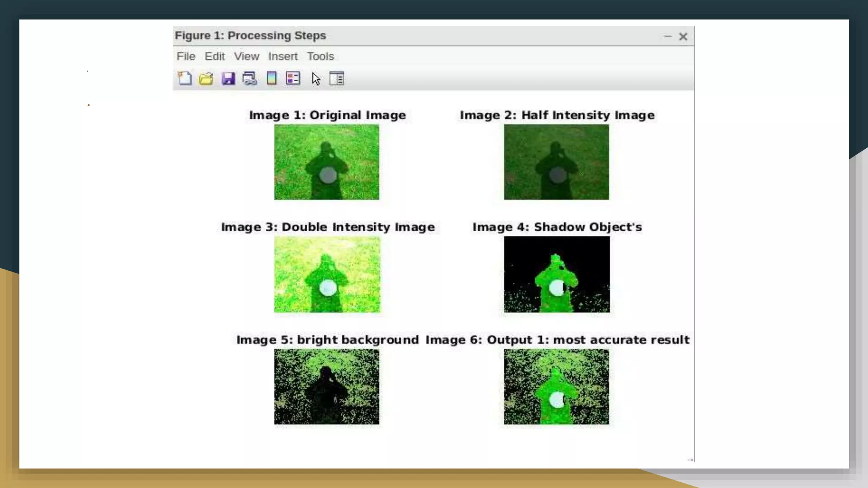
Task: Insert Colorbar using the gradient icon
Action: coord(272,78)
